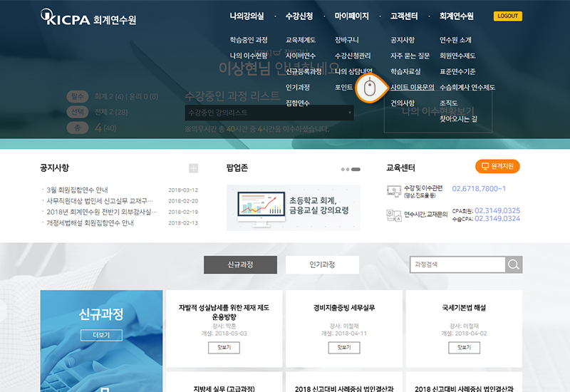Switch to the 신규과정 tab
The height and width of the screenshot is (392, 570).
coord(240,264)
